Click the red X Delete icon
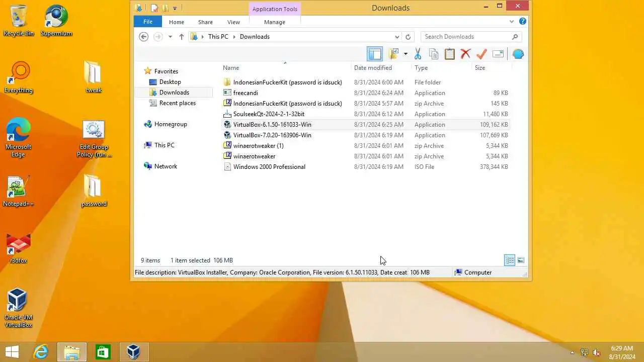 466,54
